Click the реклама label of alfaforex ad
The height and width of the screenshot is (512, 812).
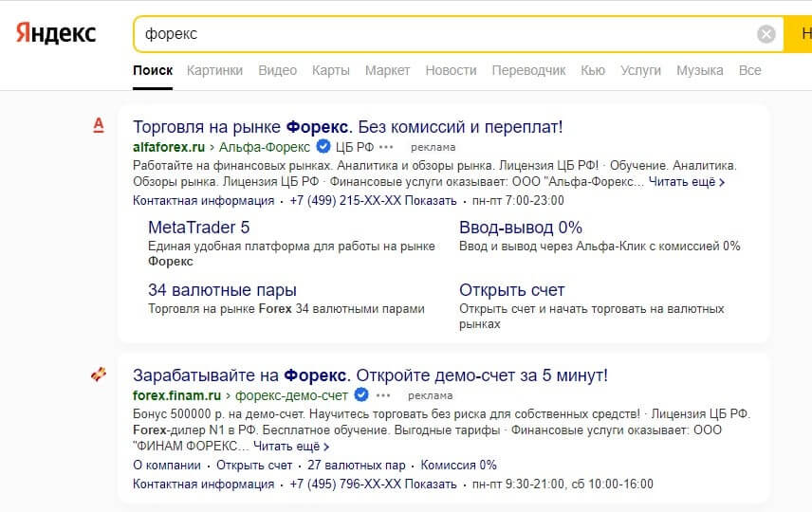[433, 148]
